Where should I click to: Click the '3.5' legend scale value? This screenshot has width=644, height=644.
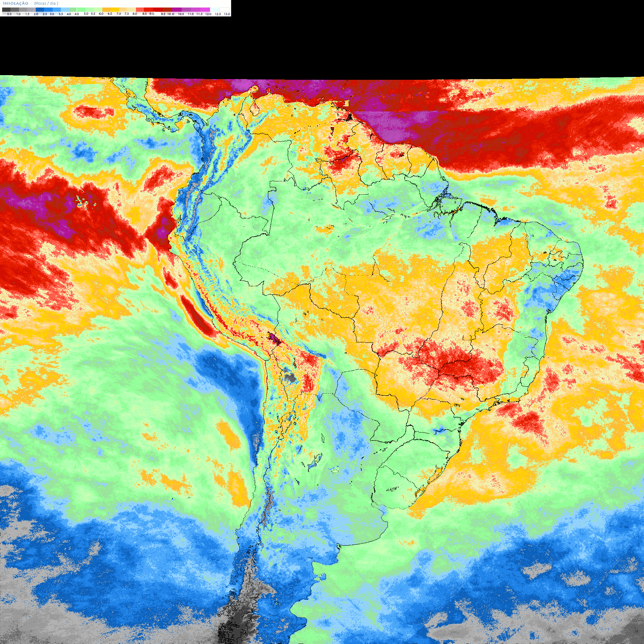tap(61, 14)
